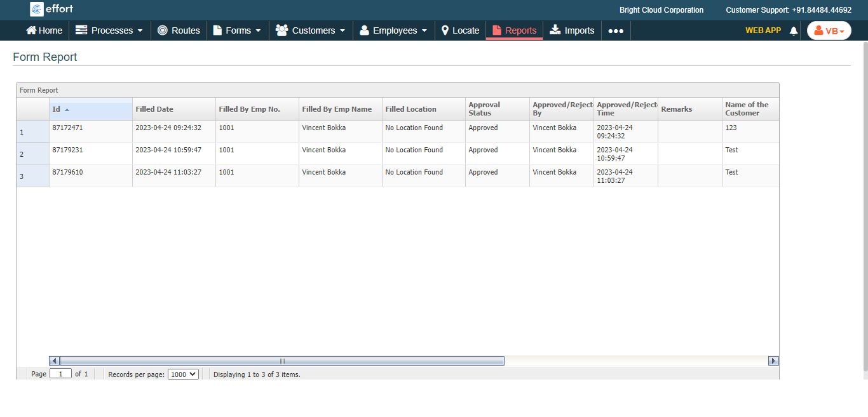Open Routes target icon
Viewport: 868px width, 417px height.
(x=163, y=30)
